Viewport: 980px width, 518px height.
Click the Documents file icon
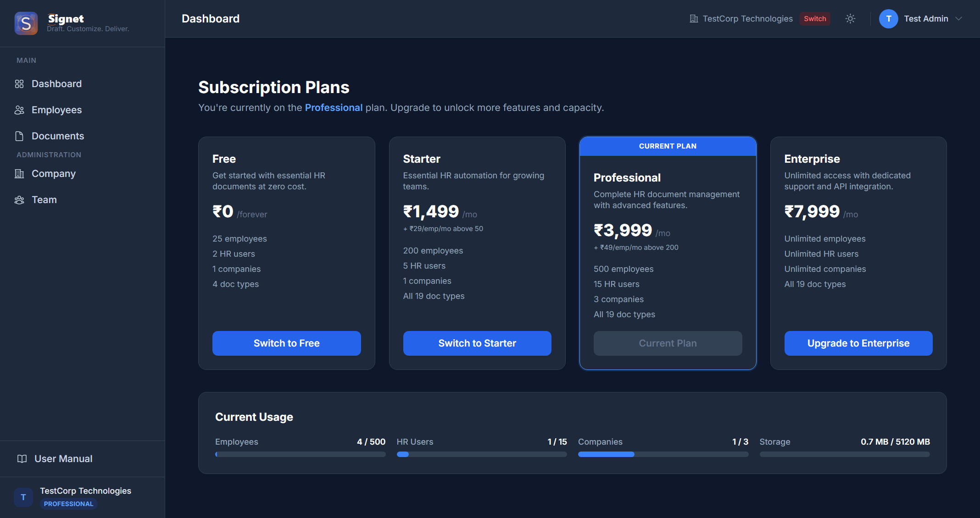pyautogui.click(x=19, y=136)
